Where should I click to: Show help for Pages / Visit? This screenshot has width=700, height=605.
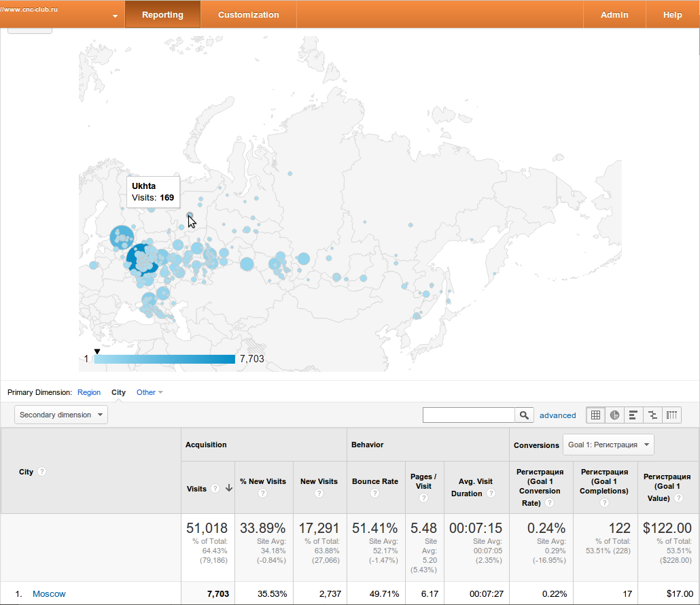click(423, 498)
